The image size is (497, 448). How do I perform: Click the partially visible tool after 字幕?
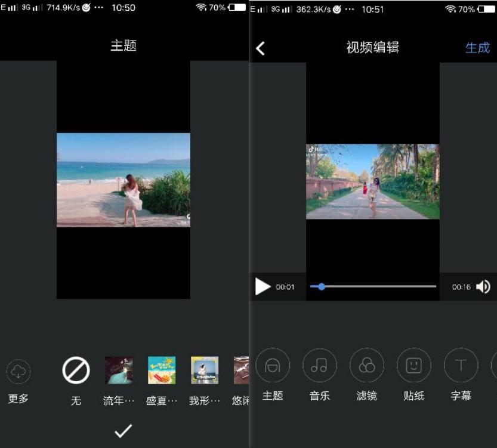[494, 366]
